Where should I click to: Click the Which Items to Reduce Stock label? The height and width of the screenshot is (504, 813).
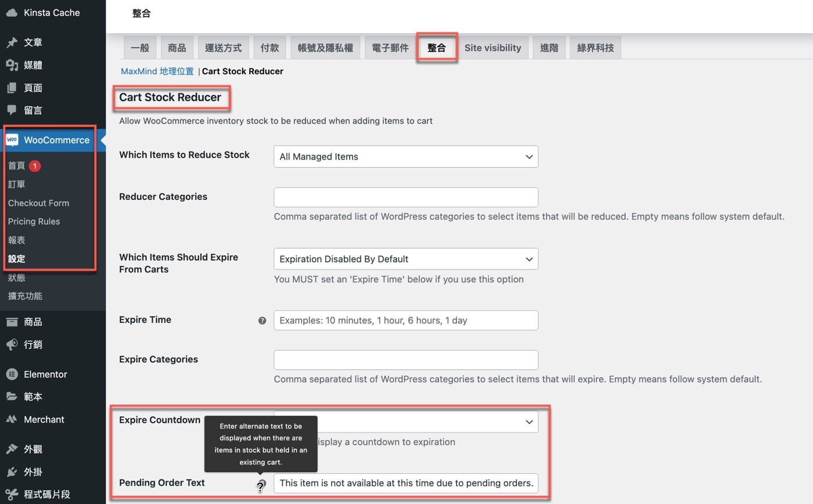point(184,155)
